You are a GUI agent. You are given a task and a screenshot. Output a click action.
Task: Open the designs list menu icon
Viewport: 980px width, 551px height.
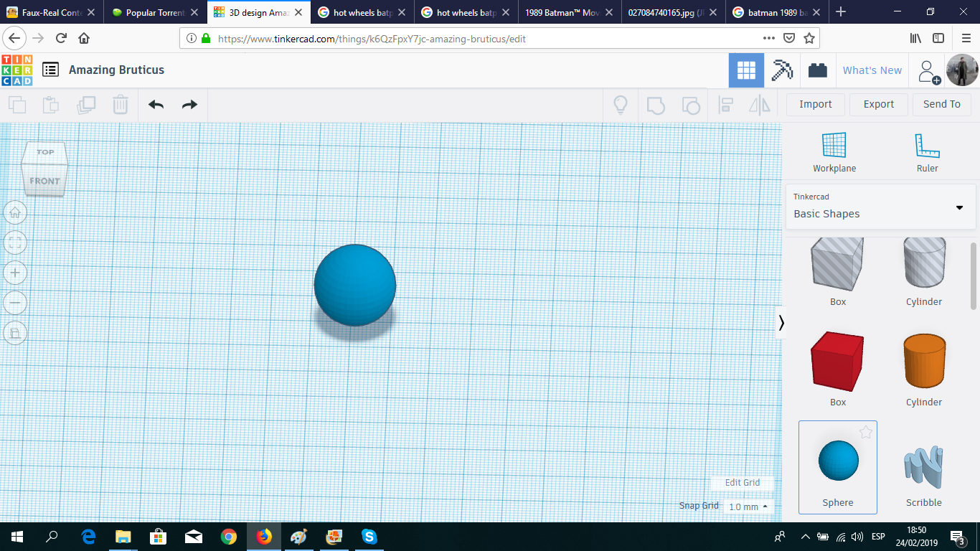click(x=50, y=70)
